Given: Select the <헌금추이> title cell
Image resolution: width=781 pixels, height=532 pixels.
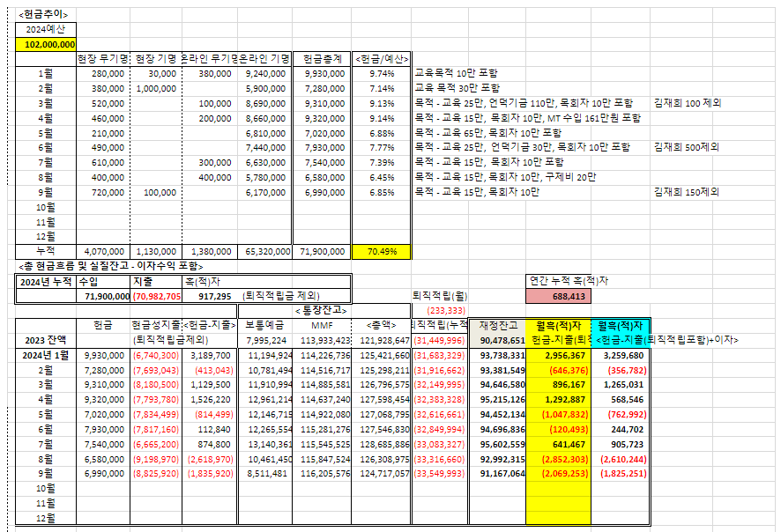Looking at the screenshot, I should click(x=43, y=15).
